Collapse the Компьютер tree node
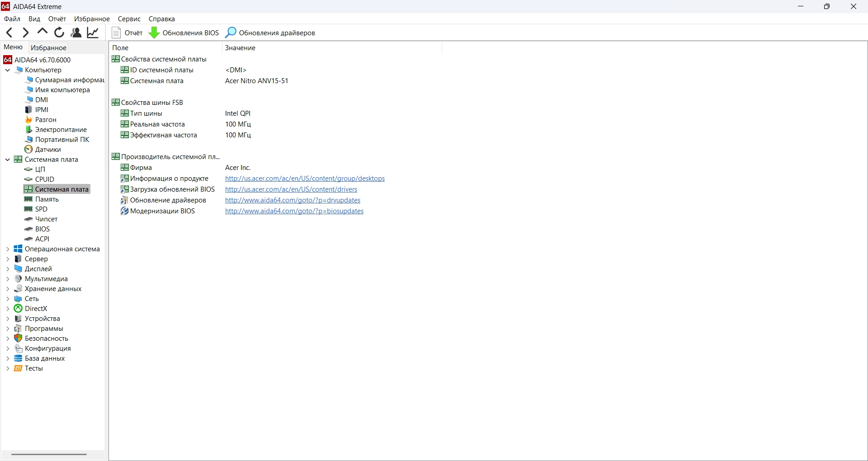 pos(8,70)
